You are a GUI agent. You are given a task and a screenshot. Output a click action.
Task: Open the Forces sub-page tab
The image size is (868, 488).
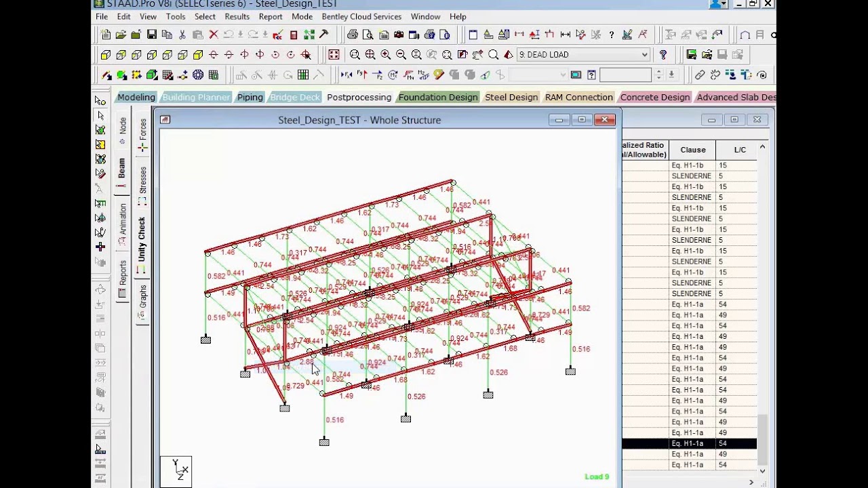click(x=142, y=134)
